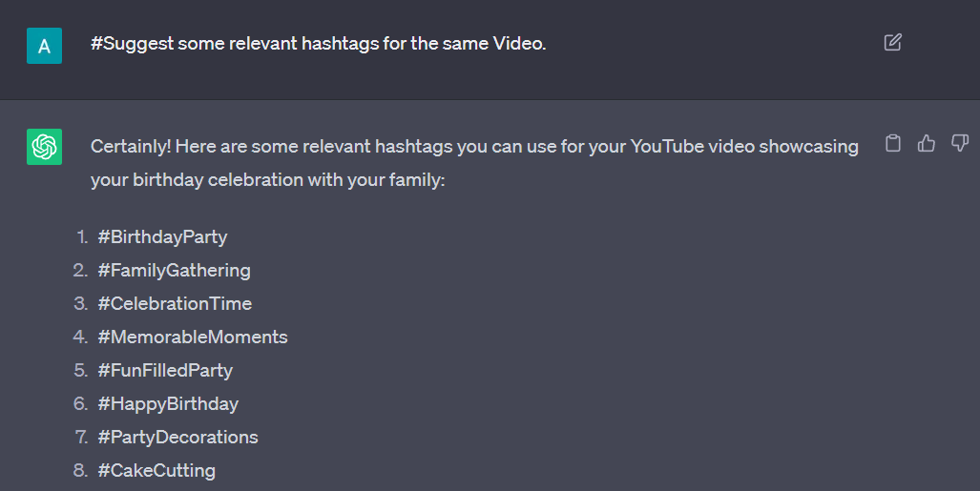980x491 pixels.
Task: Click the #CakeCutting hashtag
Action: tap(156, 470)
